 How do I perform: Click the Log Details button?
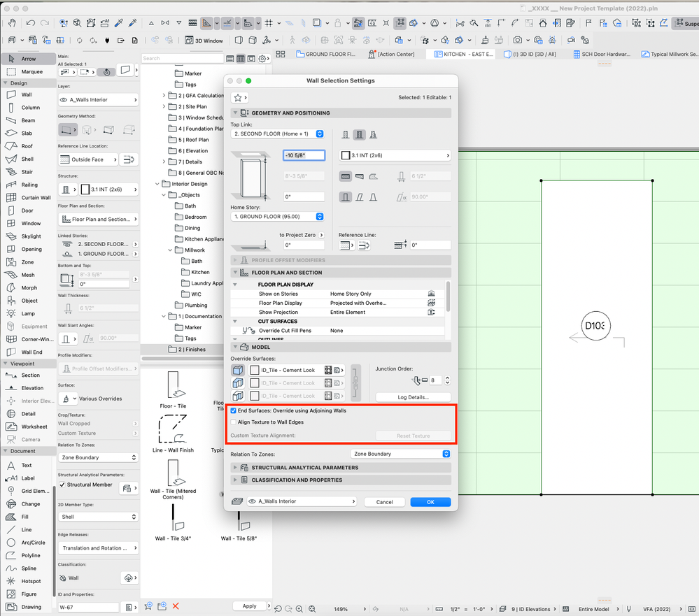pyautogui.click(x=413, y=397)
